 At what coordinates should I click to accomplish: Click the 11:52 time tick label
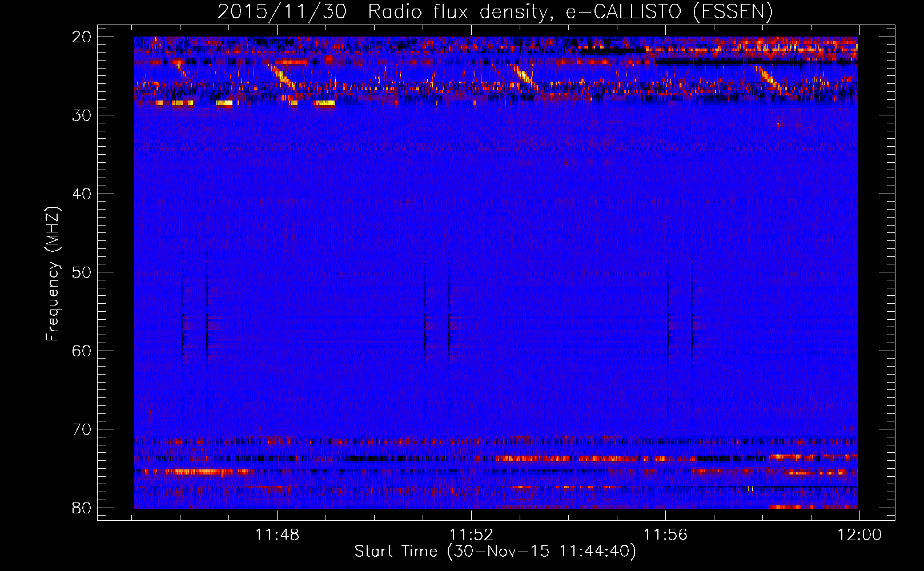coord(471,535)
